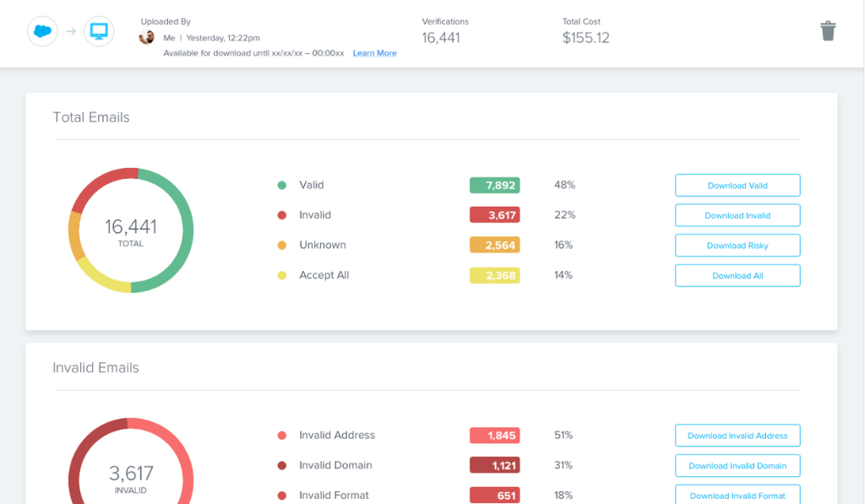
Task: Click the orange 2,564 unknown count badge
Action: pyautogui.click(x=495, y=245)
